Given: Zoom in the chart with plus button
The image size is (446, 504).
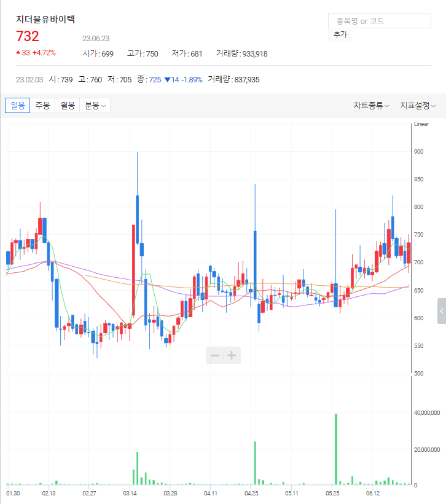Looking at the screenshot, I should click(232, 355).
